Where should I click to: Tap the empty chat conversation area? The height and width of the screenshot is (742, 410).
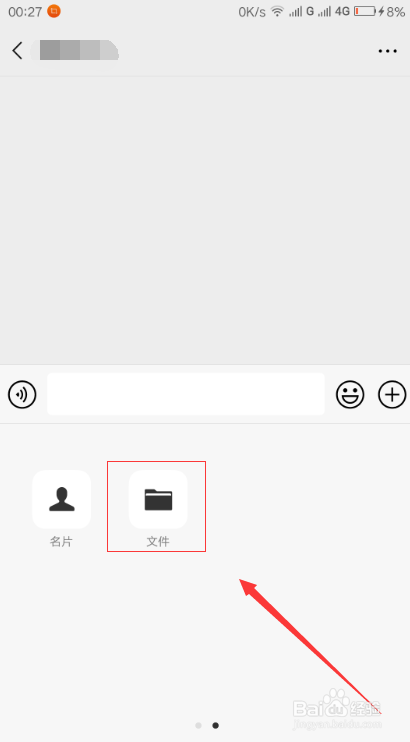205,220
